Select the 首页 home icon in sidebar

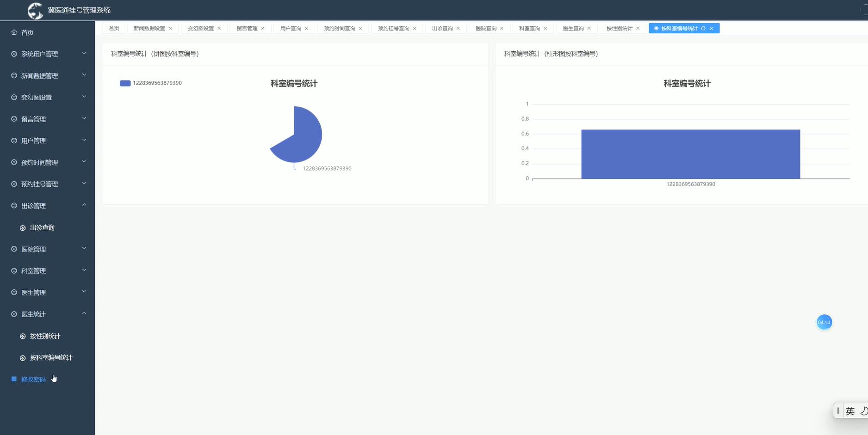(x=13, y=32)
